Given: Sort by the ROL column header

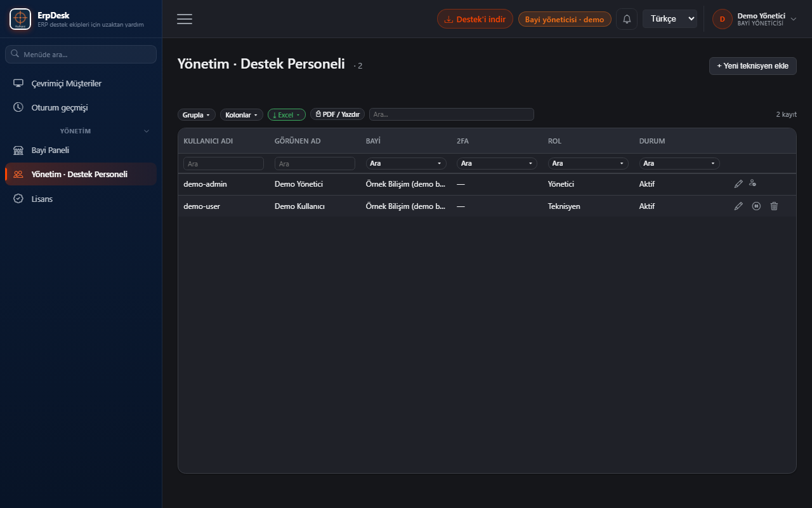Looking at the screenshot, I should [554, 141].
